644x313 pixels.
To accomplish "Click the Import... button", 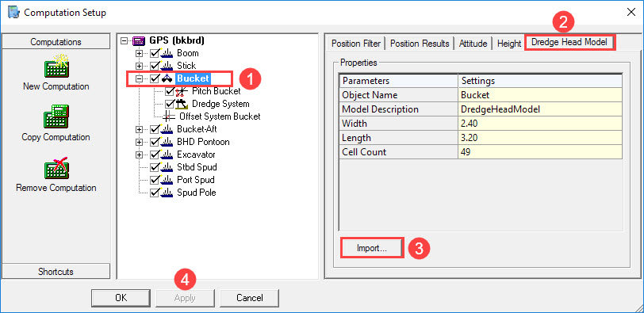I will (x=372, y=248).
